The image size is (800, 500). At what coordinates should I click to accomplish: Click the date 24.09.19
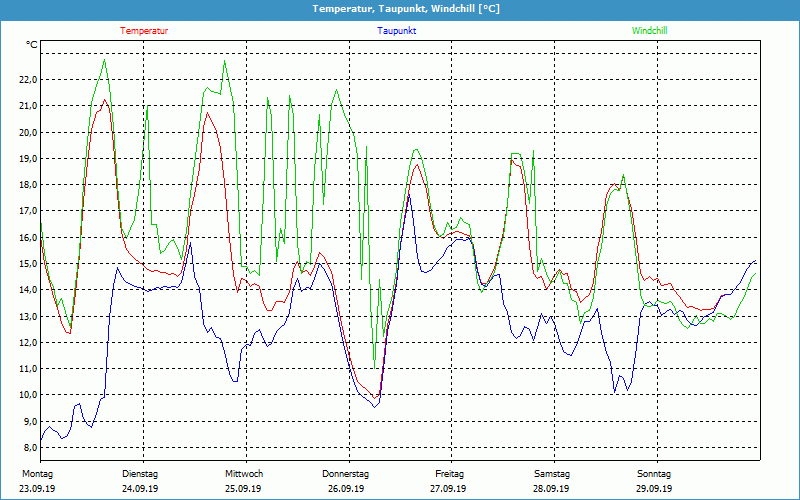[x=140, y=489]
